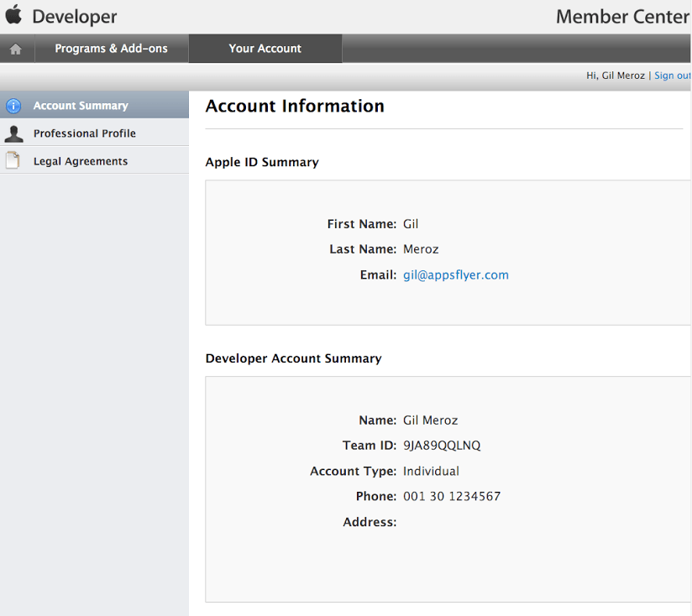Click the phone number 001 30 1234567
The height and width of the screenshot is (616, 692).
452,497
